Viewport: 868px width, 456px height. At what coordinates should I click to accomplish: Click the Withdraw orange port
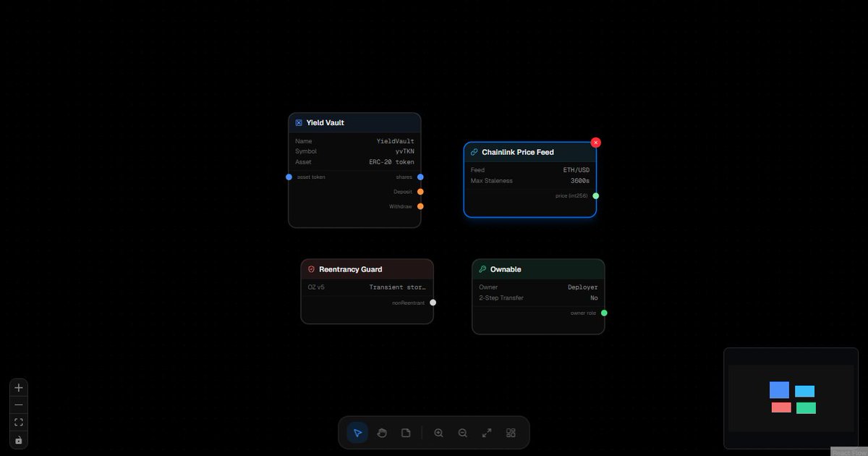point(420,206)
